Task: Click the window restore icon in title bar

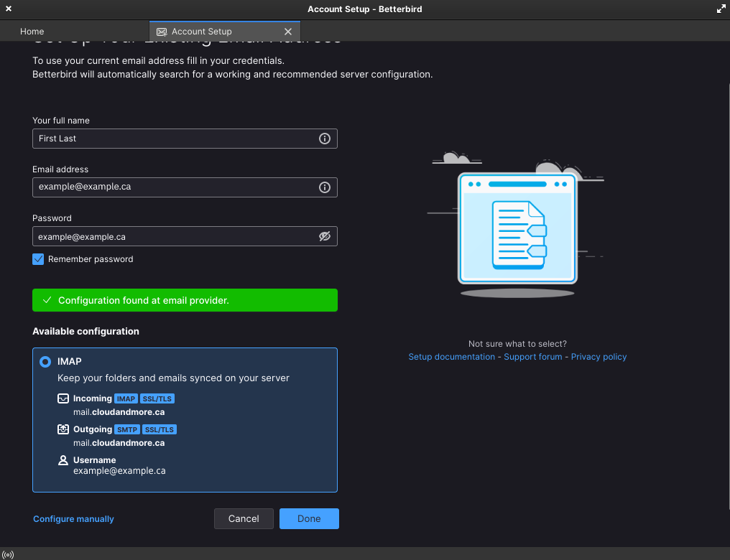Action: coord(721,9)
